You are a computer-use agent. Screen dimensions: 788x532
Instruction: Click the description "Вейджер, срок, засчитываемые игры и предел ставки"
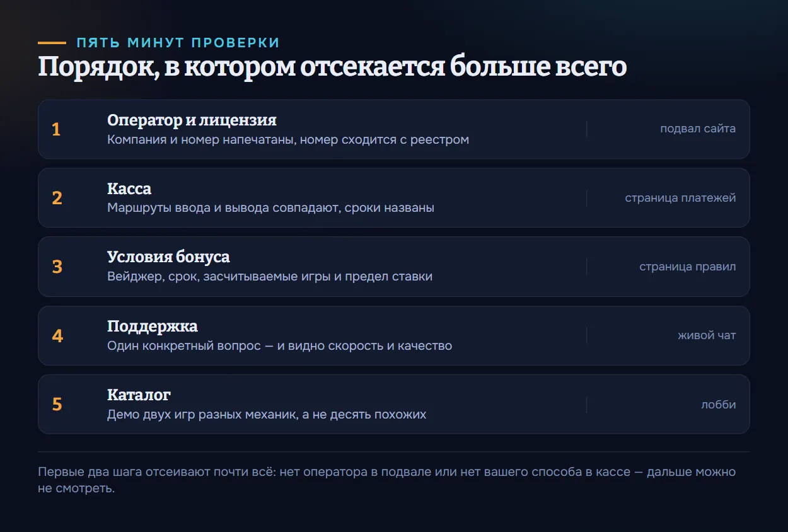point(270,276)
